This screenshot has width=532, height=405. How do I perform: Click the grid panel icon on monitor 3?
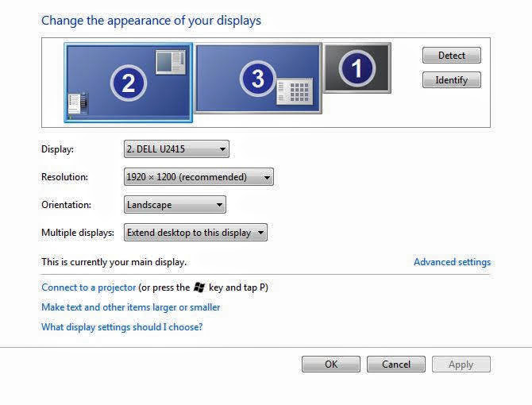click(x=294, y=91)
